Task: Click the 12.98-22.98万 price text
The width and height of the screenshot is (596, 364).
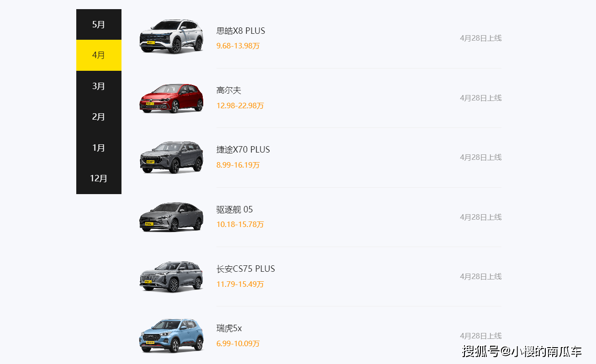Action: pyautogui.click(x=240, y=106)
